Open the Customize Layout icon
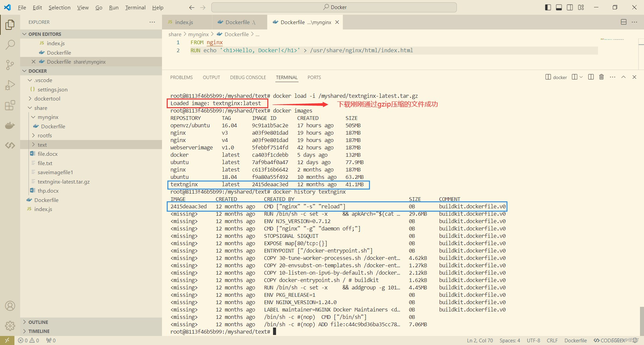Viewport: 644px width, 345px height. point(581,7)
